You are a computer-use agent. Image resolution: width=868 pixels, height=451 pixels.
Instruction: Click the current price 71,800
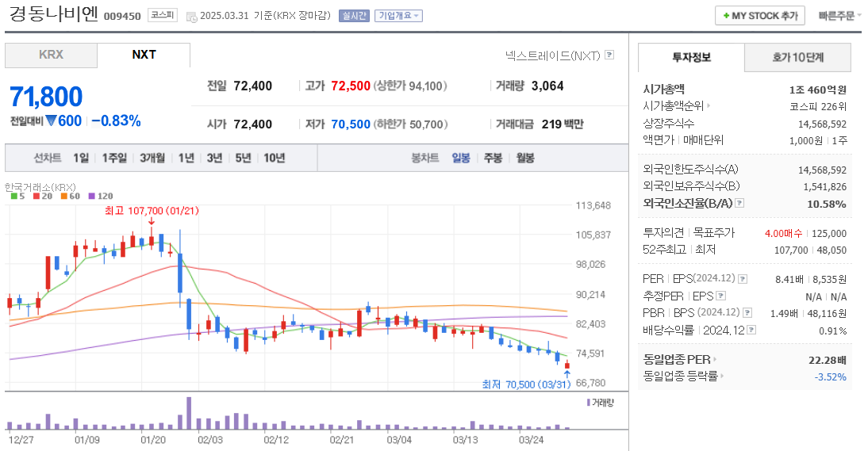pyautogui.click(x=46, y=97)
